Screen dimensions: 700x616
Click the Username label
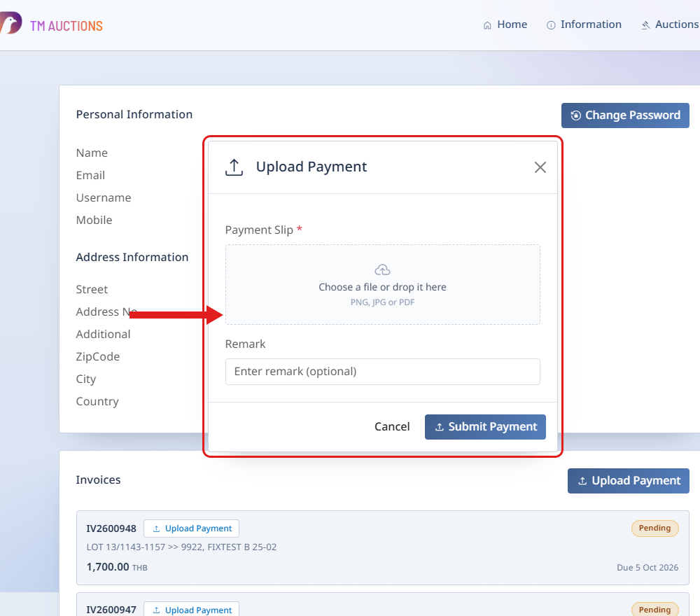[104, 197]
